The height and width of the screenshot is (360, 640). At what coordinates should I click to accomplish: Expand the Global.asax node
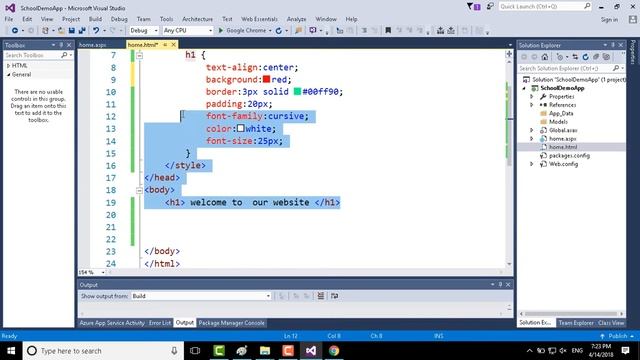click(x=532, y=130)
